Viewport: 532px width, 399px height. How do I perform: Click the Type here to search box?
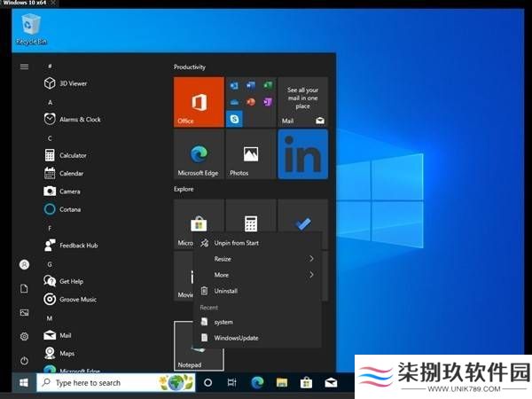(116, 383)
